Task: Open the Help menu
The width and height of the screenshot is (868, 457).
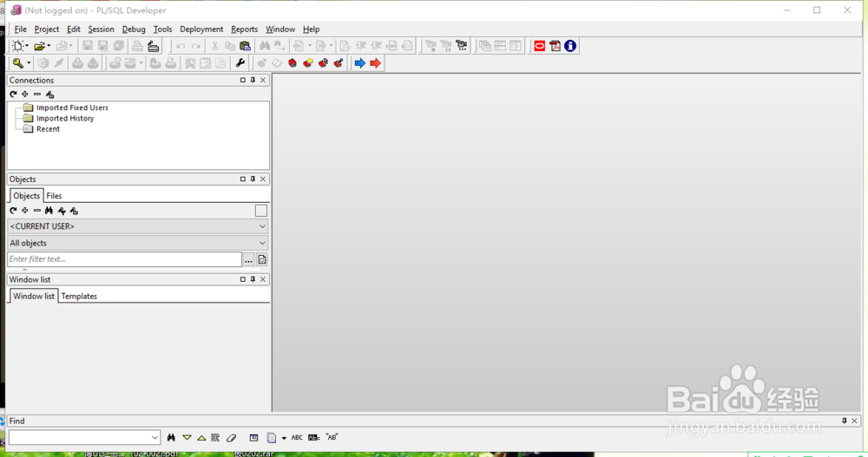Action: 311,29
